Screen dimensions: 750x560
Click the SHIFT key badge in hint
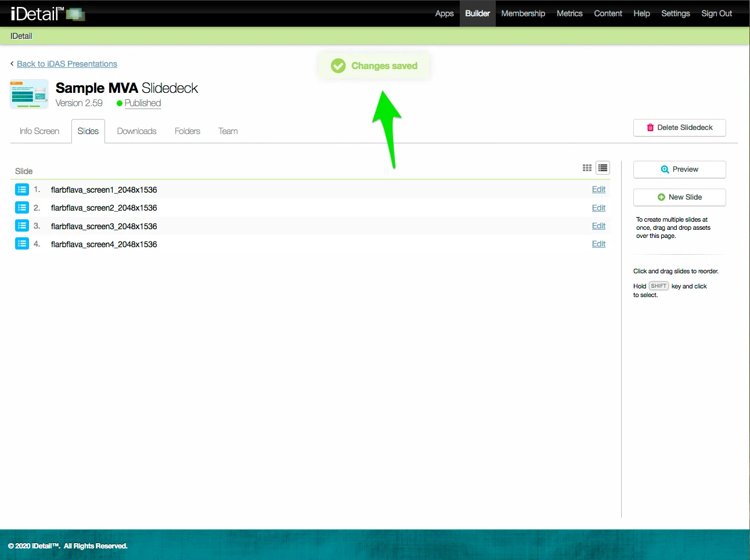click(x=659, y=286)
